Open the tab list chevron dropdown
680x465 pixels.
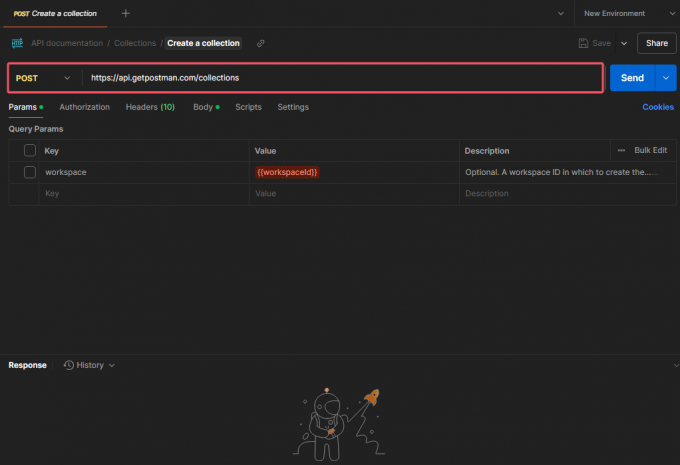tap(561, 13)
